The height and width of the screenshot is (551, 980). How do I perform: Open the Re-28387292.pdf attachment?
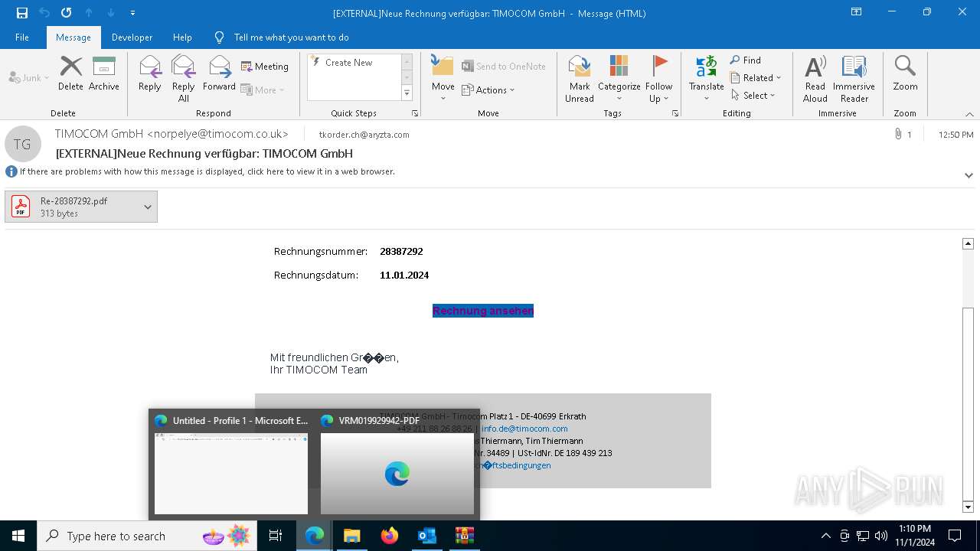[72, 207]
